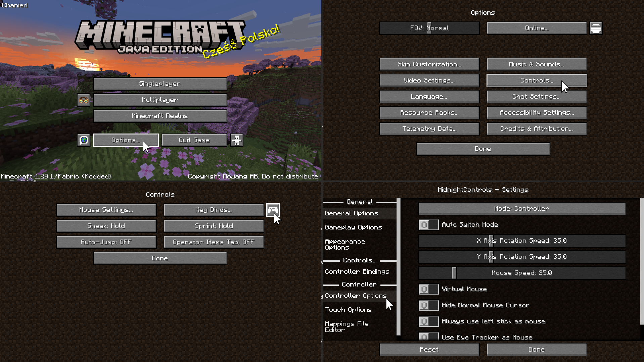644x362 pixels.
Task: Open Controller Bindings in the sidebar
Action: click(x=359, y=272)
